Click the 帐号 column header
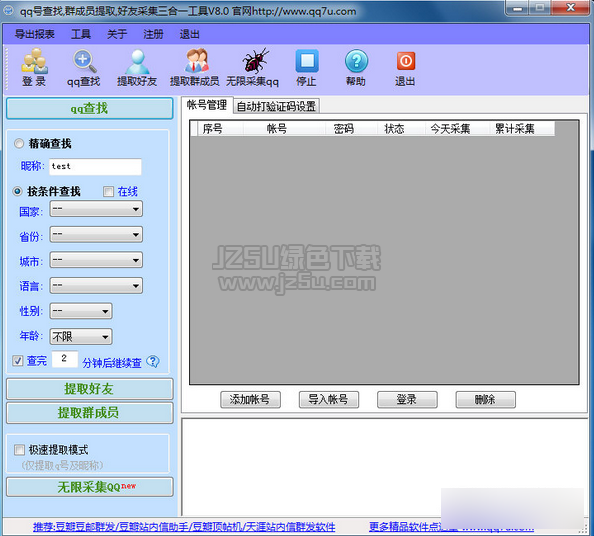 [284, 129]
